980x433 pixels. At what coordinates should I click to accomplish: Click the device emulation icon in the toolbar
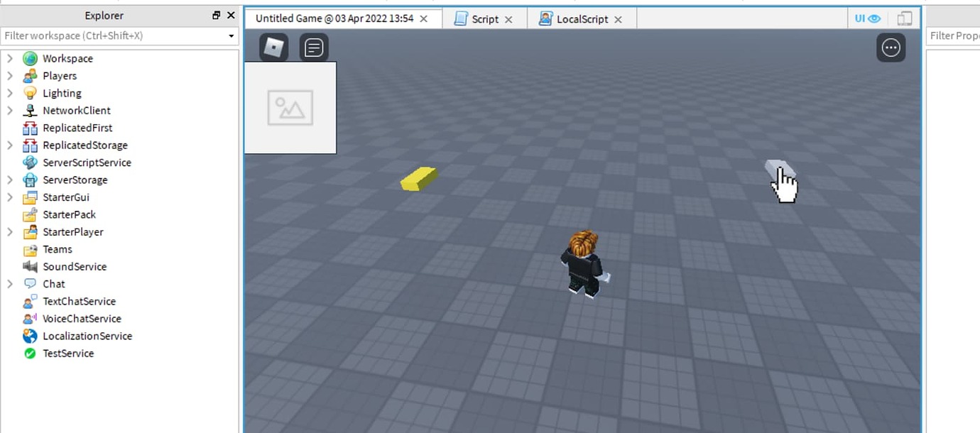click(903, 18)
